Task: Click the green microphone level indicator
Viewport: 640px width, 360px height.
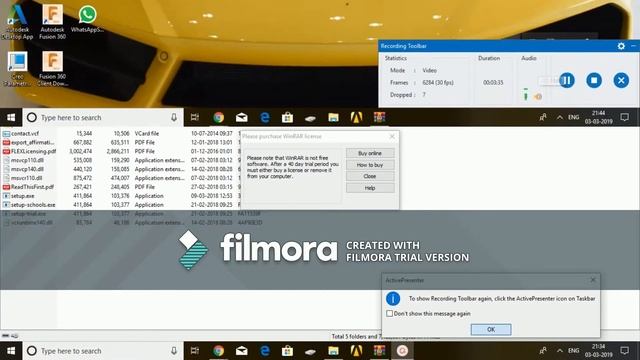Action: point(526,95)
